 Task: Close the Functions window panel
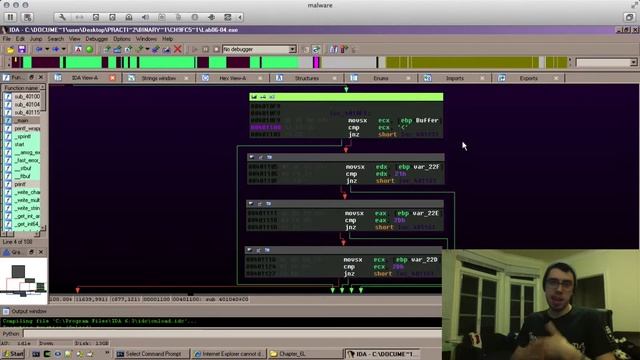click(x=41, y=77)
